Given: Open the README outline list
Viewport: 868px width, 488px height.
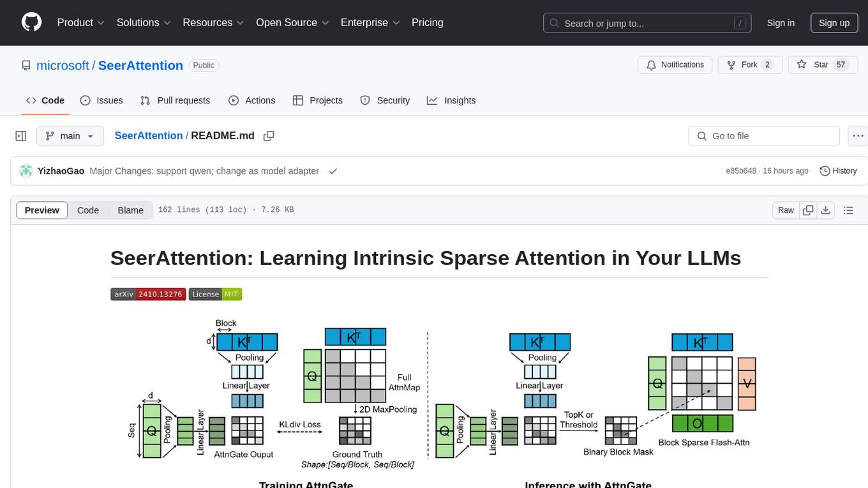Looking at the screenshot, I should 848,210.
